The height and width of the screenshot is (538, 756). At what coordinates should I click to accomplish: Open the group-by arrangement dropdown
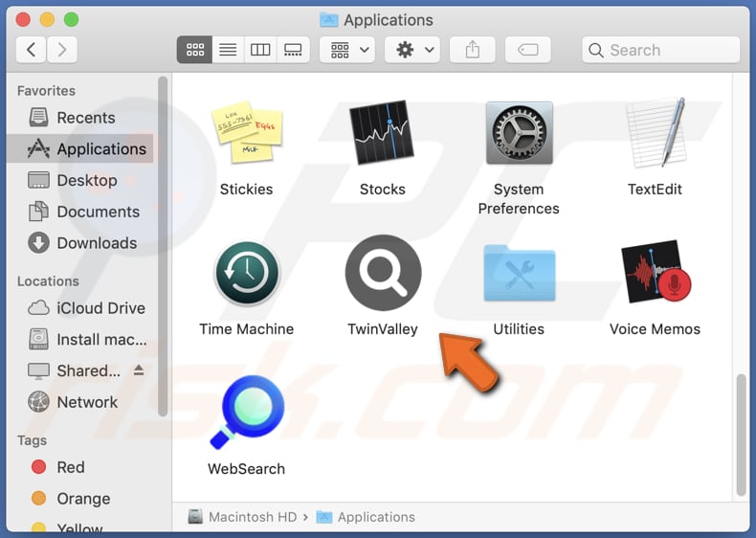click(349, 50)
